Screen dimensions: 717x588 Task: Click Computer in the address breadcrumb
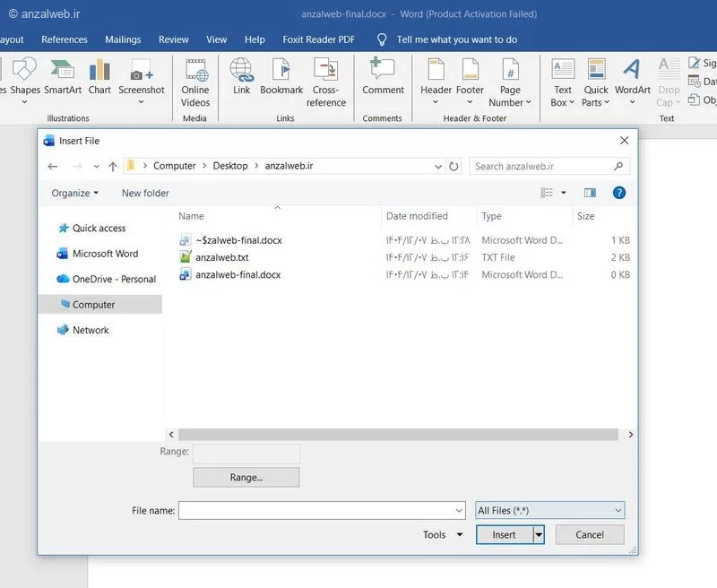click(x=174, y=166)
